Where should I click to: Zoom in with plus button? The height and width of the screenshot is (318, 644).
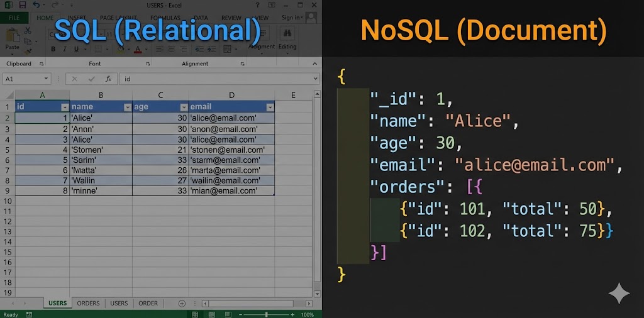pos(292,315)
